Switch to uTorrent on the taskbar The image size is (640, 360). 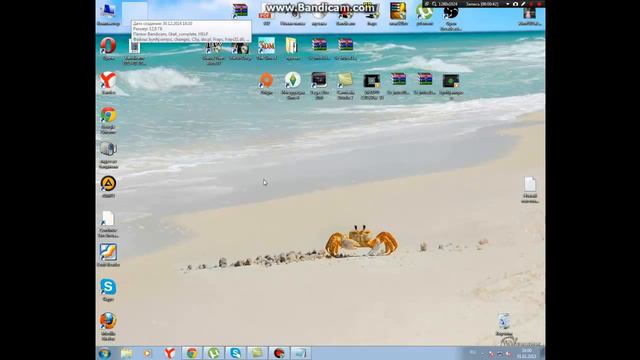pos(213,353)
